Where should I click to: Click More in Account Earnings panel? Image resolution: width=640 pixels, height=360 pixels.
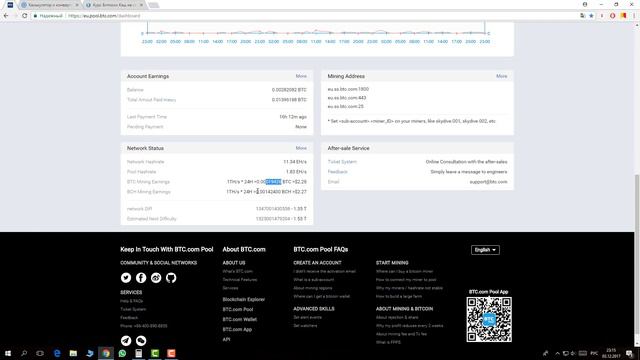(301, 76)
